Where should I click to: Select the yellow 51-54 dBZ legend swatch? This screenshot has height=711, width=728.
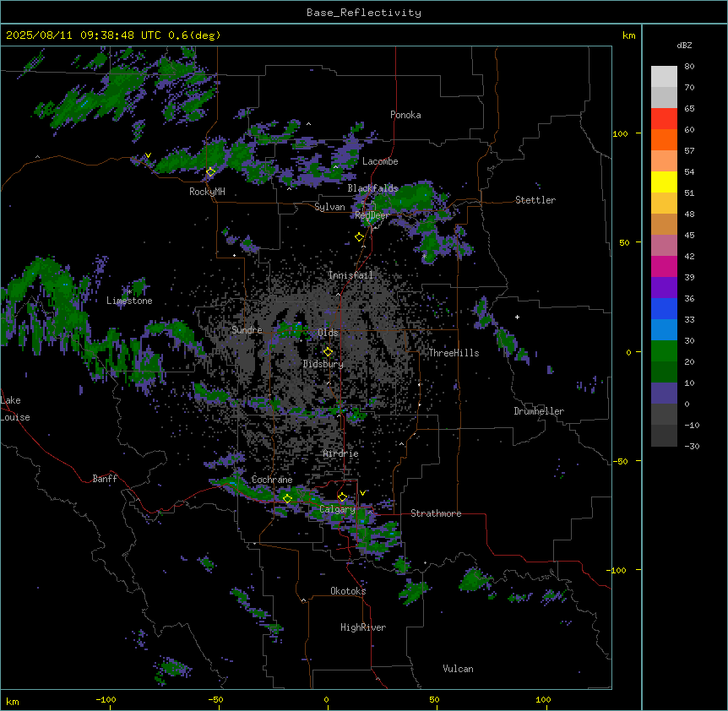[x=664, y=182]
